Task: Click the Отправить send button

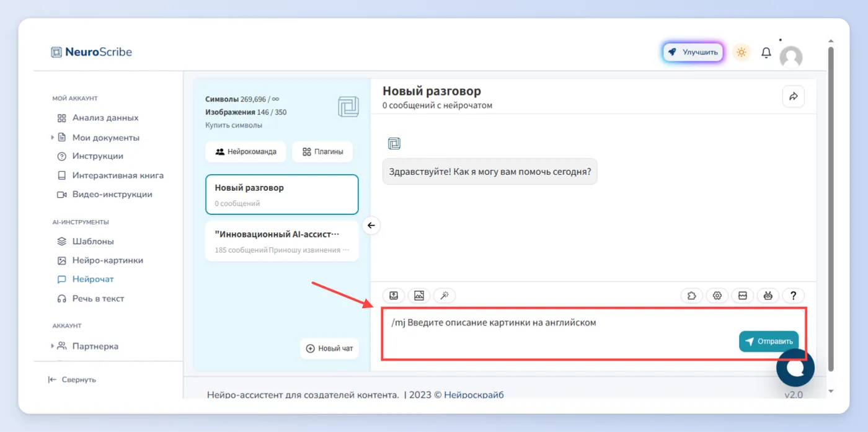Action: point(769,341)
